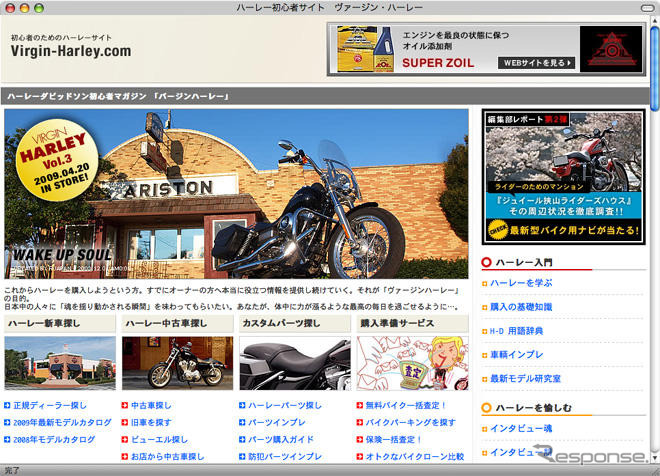Open the オトクなバイクローン比較 link
The width and height of the screenshot is (660, 476).
pos(415,456)
